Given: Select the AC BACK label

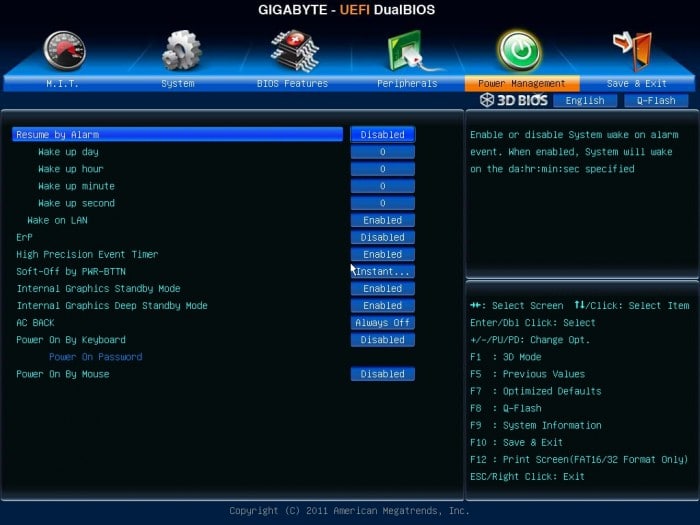Looking at the screenshot, I should tap(35, 323).
